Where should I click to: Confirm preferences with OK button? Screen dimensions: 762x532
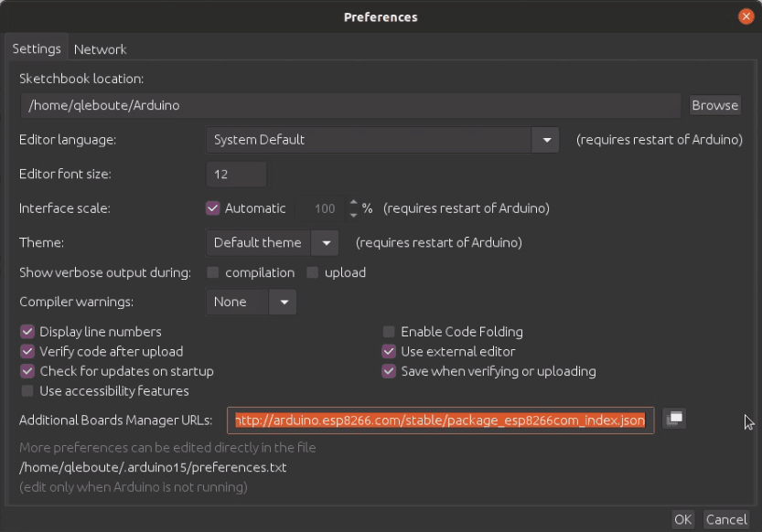click(682, 520)
